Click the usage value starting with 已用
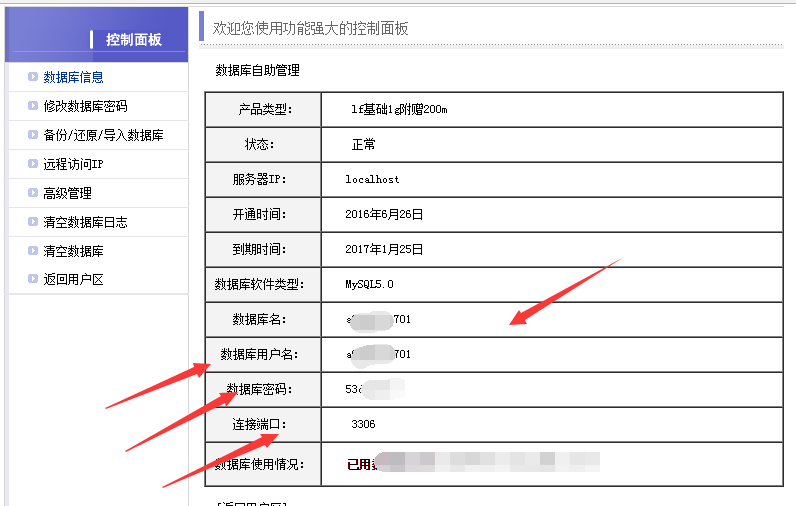 (x=473, y=462)
